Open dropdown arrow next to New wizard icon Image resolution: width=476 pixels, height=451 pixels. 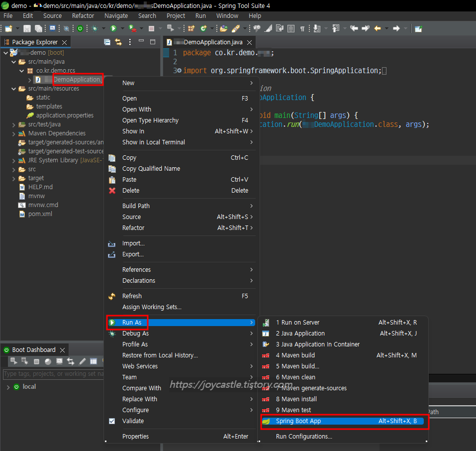click(17, 28)
